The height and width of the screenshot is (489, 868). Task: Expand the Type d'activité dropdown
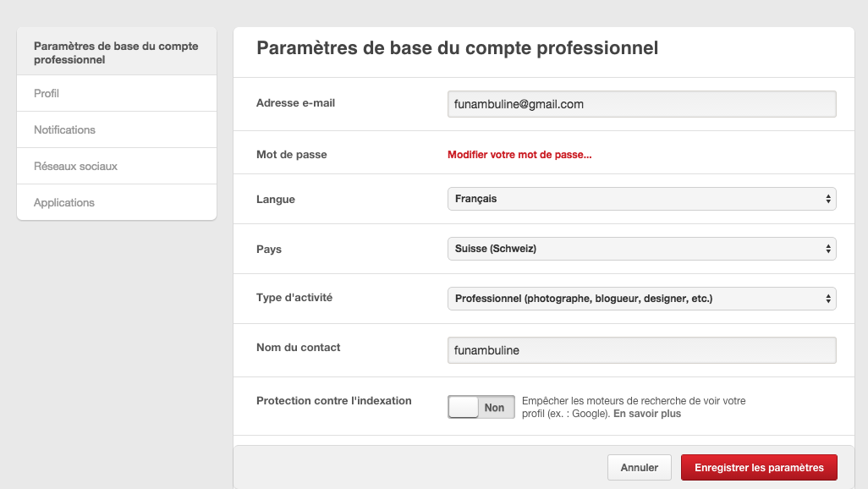(640, 298)
